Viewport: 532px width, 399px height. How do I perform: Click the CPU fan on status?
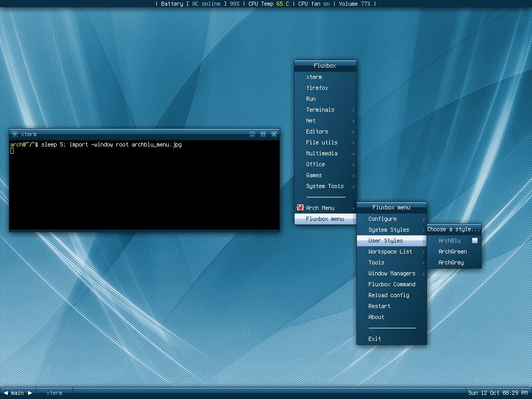(x=314, y=4)
